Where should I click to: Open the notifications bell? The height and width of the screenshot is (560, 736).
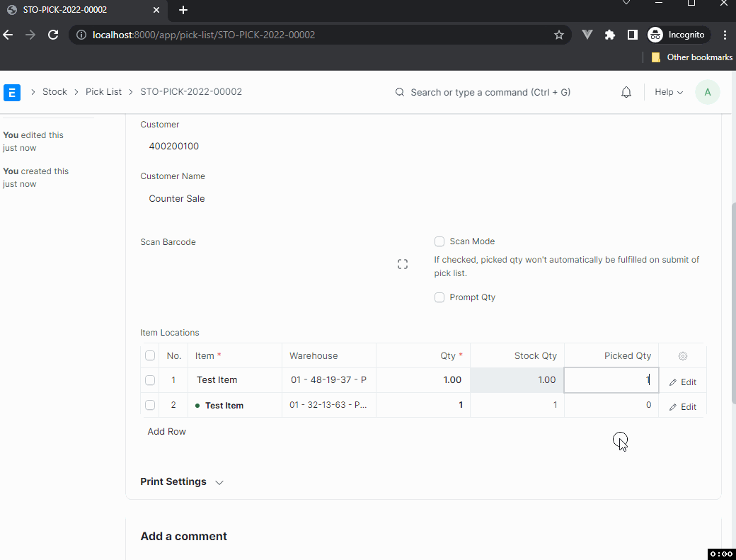click(x=626, y=92)
